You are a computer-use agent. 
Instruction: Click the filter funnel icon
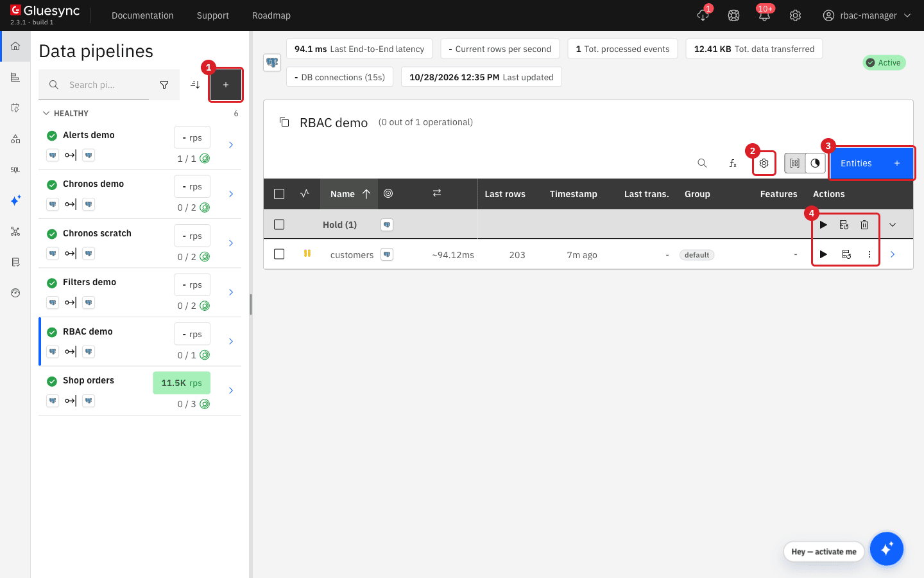[x=164, y=85]
